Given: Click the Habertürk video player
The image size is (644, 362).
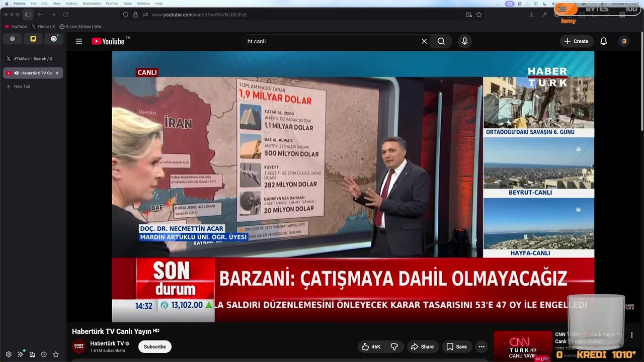Looking at the screenshot, I should (353, 187).
